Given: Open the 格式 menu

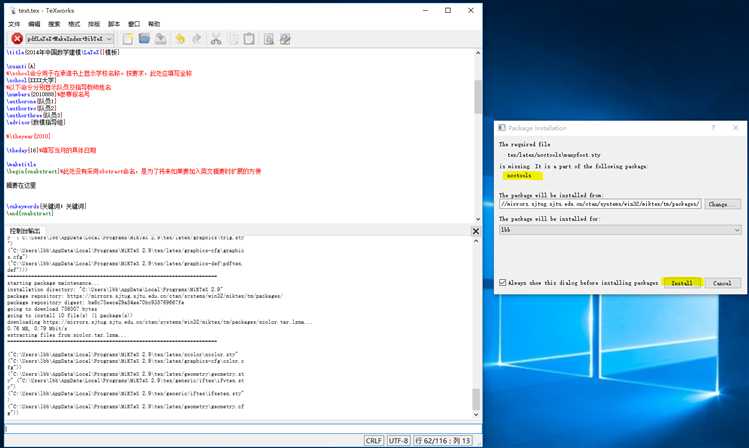Looking at the screenshot, I should (x=74, y=24).
